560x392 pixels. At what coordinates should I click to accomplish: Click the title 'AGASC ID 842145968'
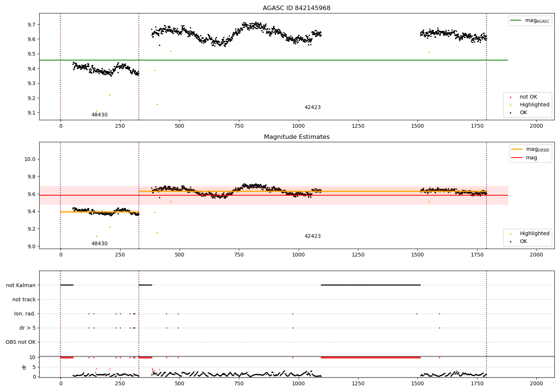point(296,8)
